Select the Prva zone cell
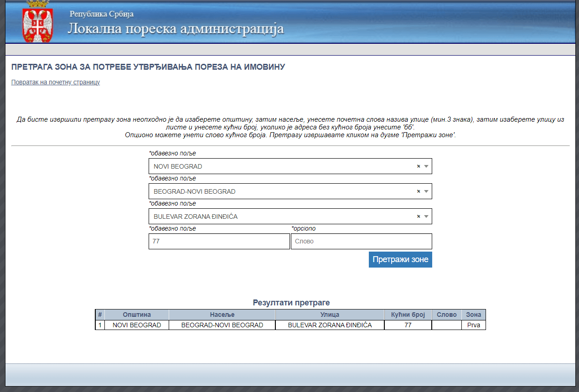579x392 pixels. (x=474, y=325)
